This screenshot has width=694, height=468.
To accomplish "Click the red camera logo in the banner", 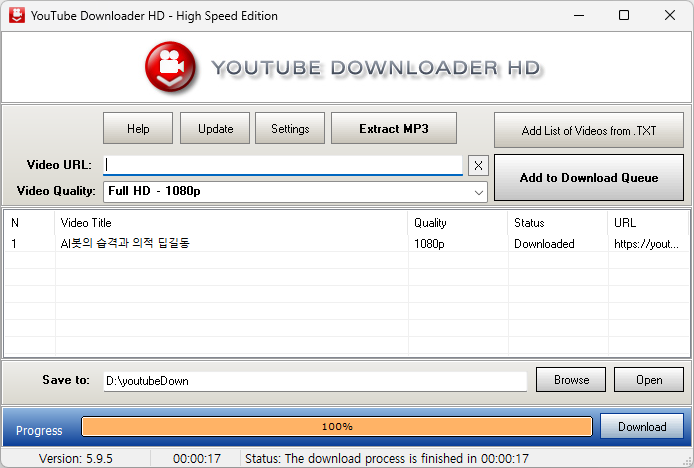I will point(170,67).
